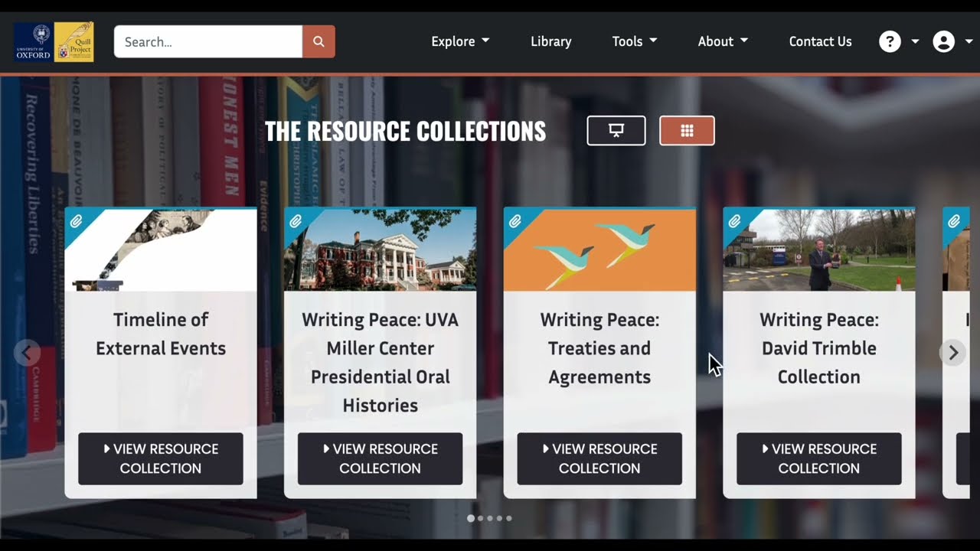View resource collection for David Trimble Collection

[819, 458]
